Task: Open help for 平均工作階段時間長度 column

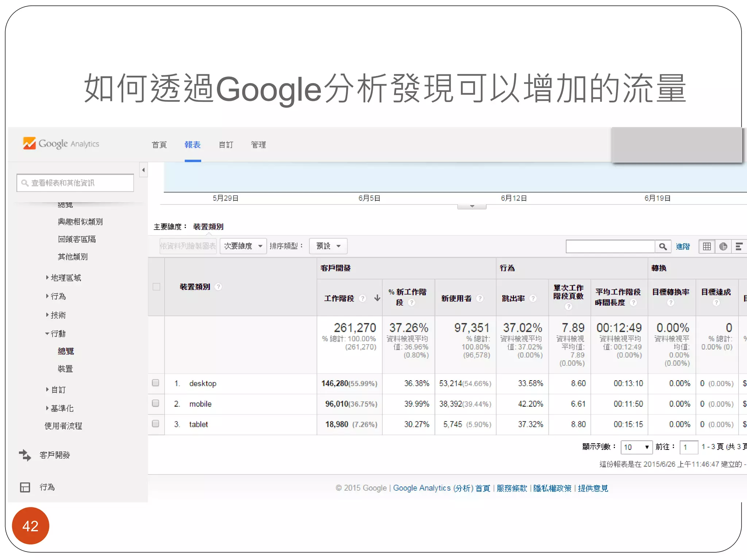Action: point(634,303)
